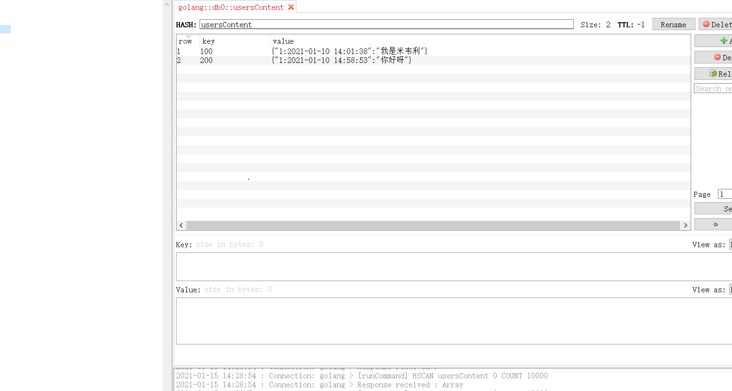Click the up arrow above left panel scrollbar
Screen dimensions: 732x391
click(167, 4)
